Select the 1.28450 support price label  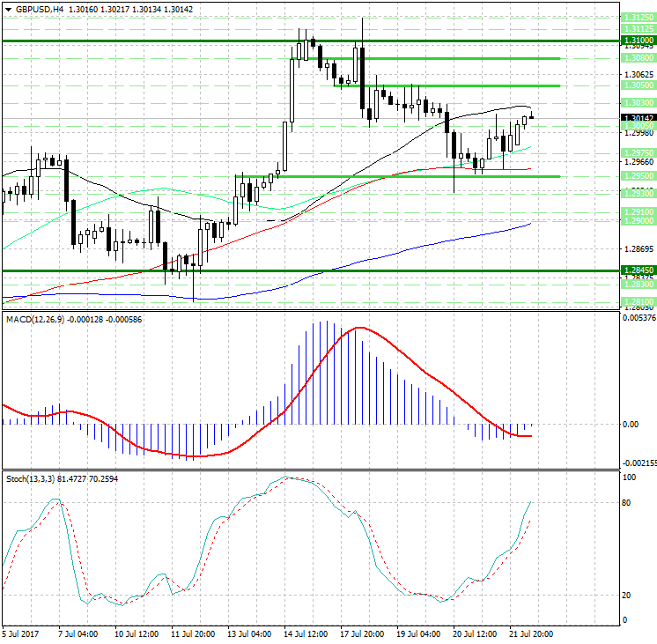click(637, 270)
